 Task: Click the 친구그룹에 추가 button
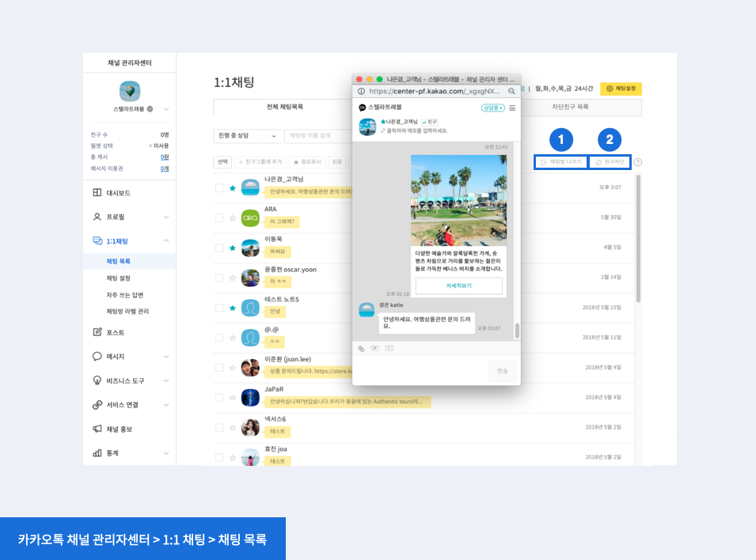click(260, 162)
